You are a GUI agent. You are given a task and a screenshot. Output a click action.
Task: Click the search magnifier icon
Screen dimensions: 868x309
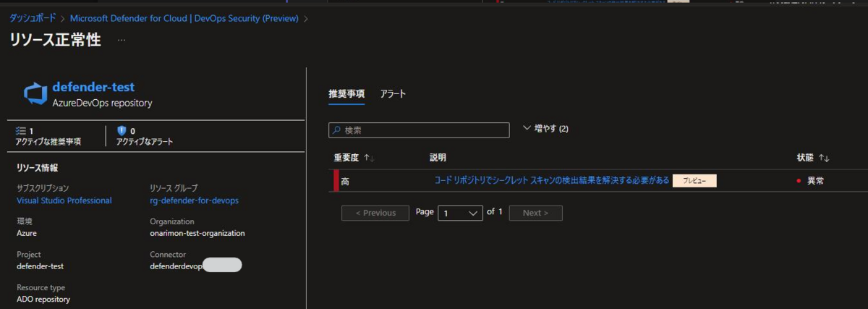pyautogui.click(x=336, y=130)
